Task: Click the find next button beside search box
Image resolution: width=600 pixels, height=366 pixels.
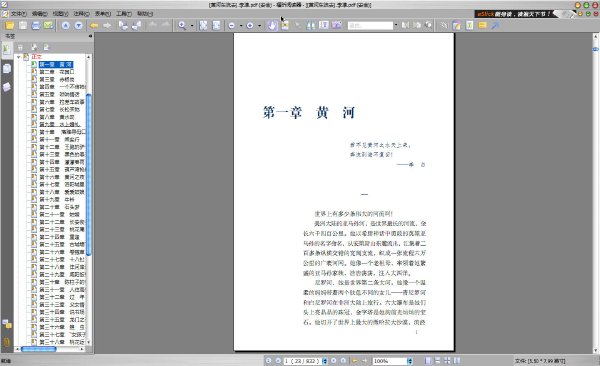Action: point(417,25)
